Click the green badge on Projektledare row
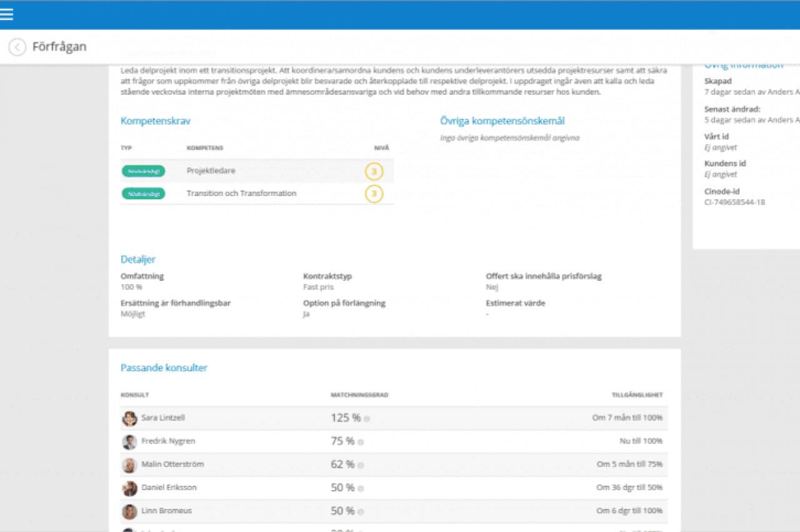 pos(143,171)
